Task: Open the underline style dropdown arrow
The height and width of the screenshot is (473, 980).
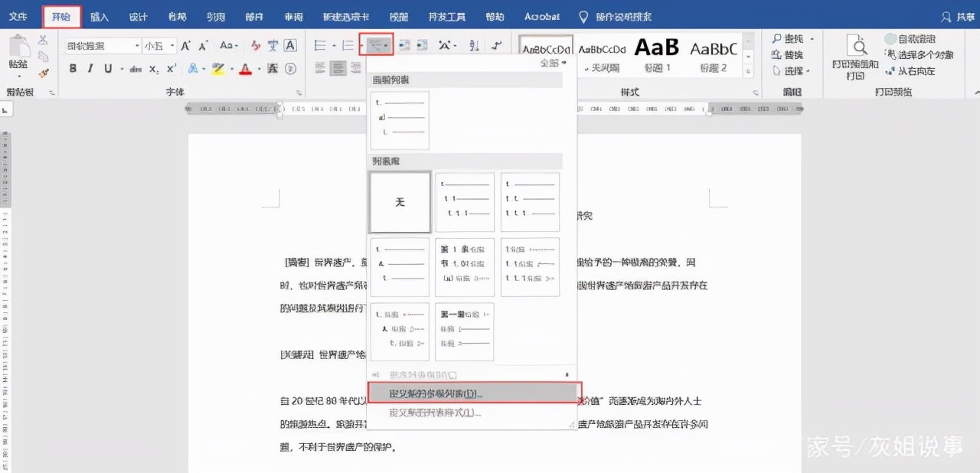Action: (120, 69)
